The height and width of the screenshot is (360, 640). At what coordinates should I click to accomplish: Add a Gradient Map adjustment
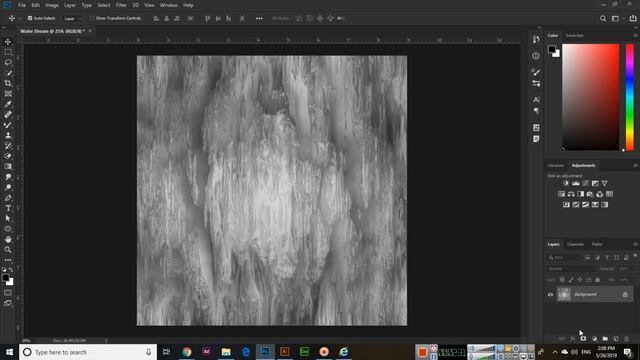604,204
